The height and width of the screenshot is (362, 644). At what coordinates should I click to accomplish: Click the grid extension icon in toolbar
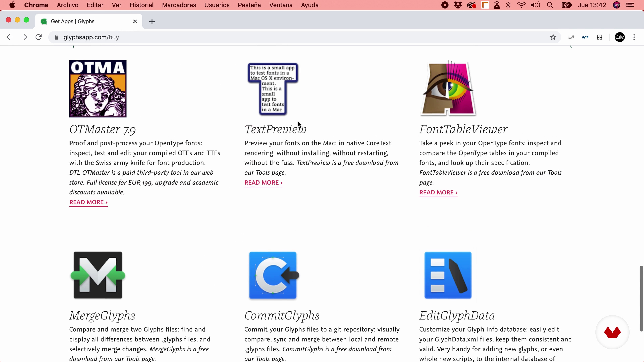click(600, 37)
